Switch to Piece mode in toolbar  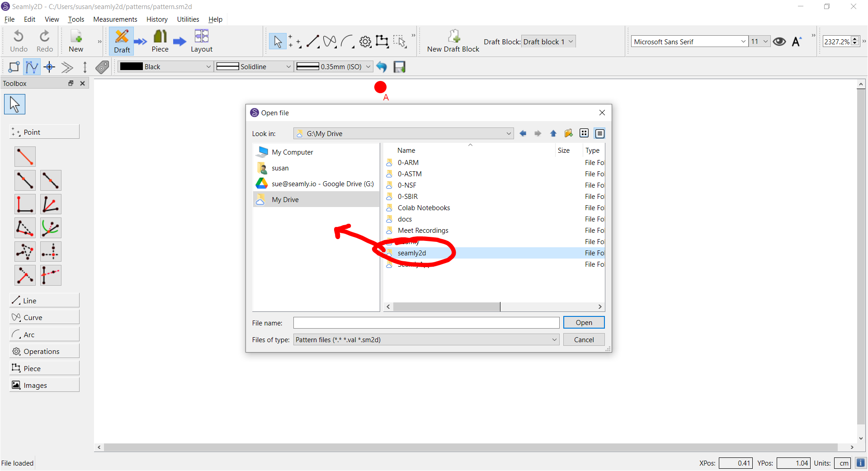[160, 41]
